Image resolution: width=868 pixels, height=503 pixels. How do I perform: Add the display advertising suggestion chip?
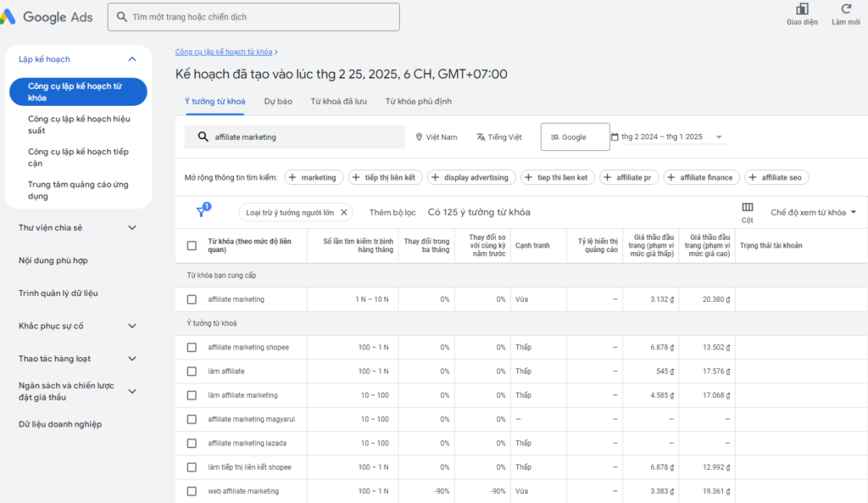pyautogui.click(x=471, y=177)
